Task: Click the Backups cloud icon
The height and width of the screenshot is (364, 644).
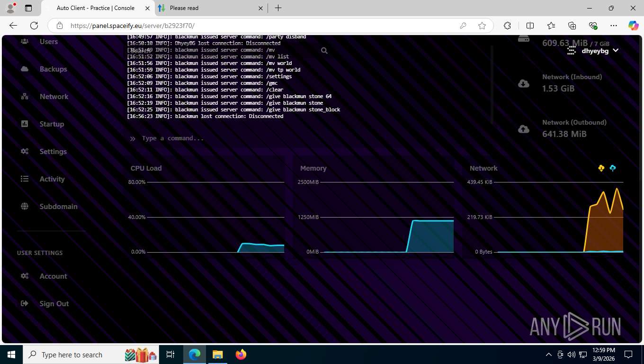Action: click(x=25, y=69)
